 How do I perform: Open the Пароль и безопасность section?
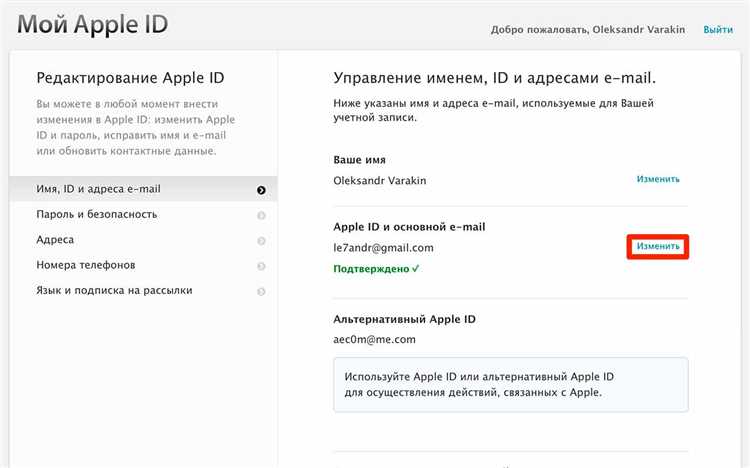[x=143, y=214]
